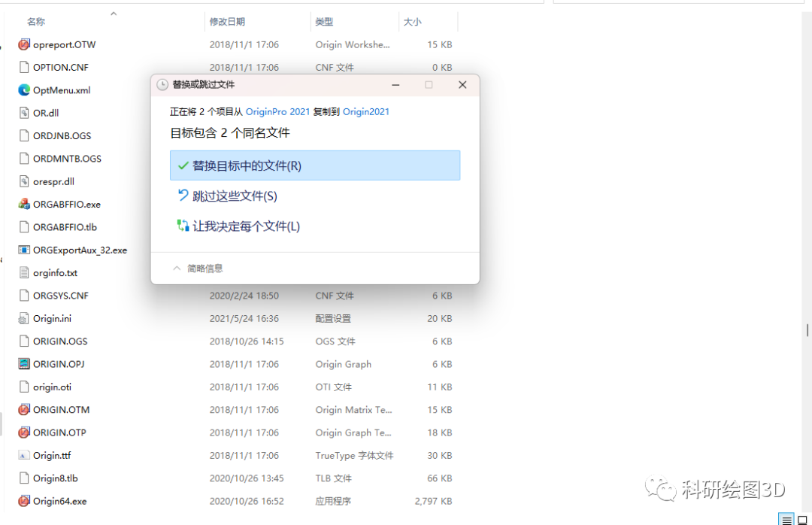The image size is (812, 525).
Task: Click the 66 KB size cell
Action: point(440,478)
